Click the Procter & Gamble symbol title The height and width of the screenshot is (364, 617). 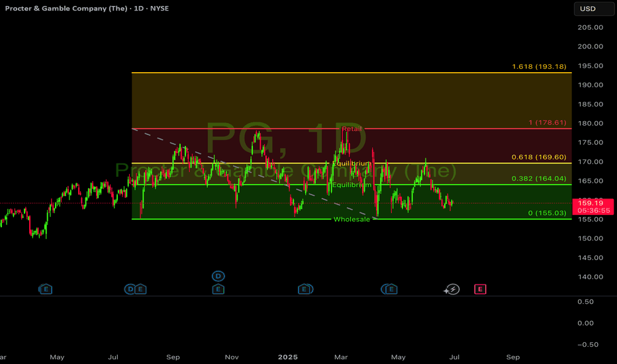tap(87, 8)
